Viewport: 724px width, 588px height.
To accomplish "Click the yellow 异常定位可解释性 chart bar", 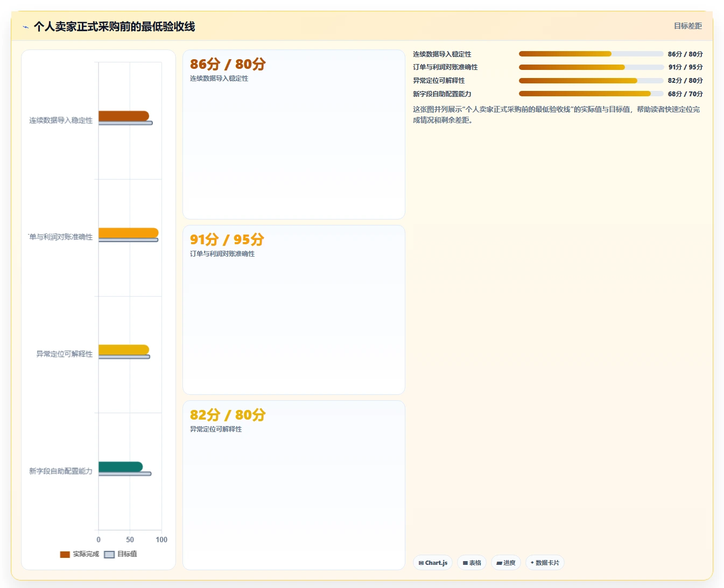I will pos(124,350).
